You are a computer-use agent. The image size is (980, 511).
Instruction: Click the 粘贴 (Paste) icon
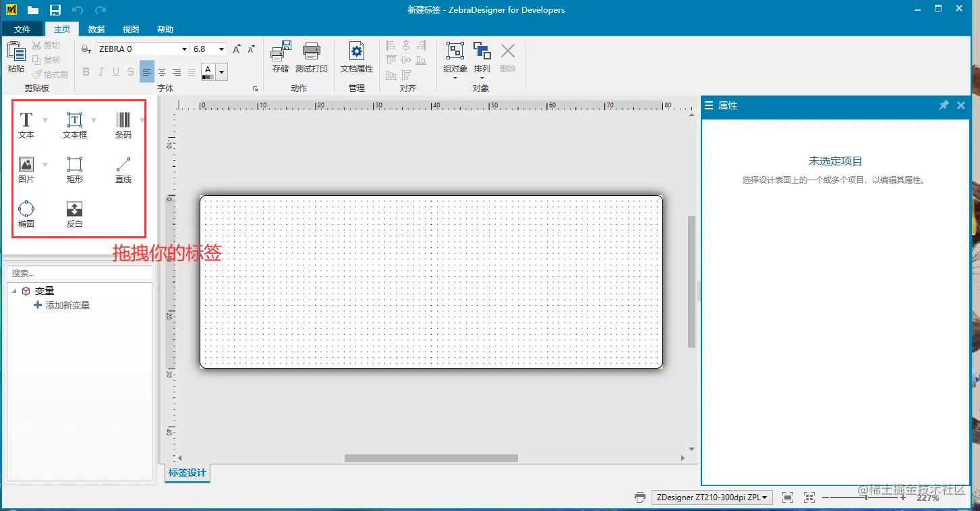pyautogui.click(x=16, y=51)
